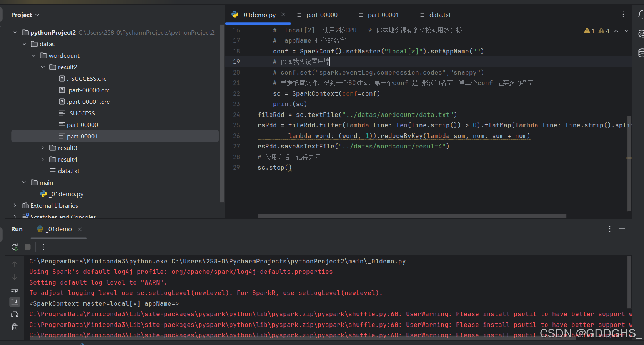
Task: Click the Stop run icon
Action: pos(28,247)
